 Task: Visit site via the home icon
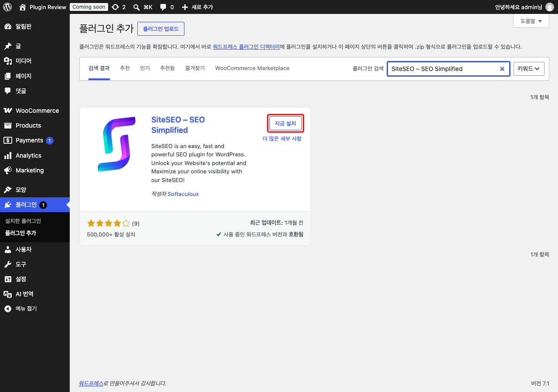(x=23, y=7)
